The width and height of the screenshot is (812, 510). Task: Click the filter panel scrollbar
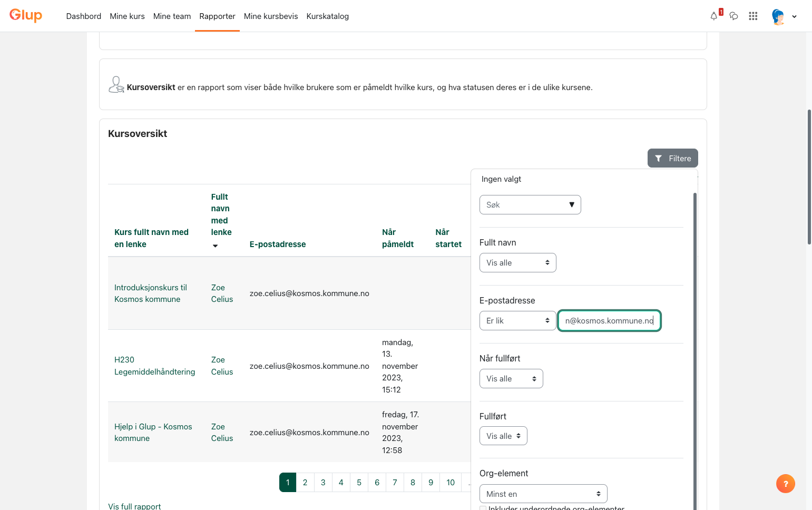tap(695, 348)
